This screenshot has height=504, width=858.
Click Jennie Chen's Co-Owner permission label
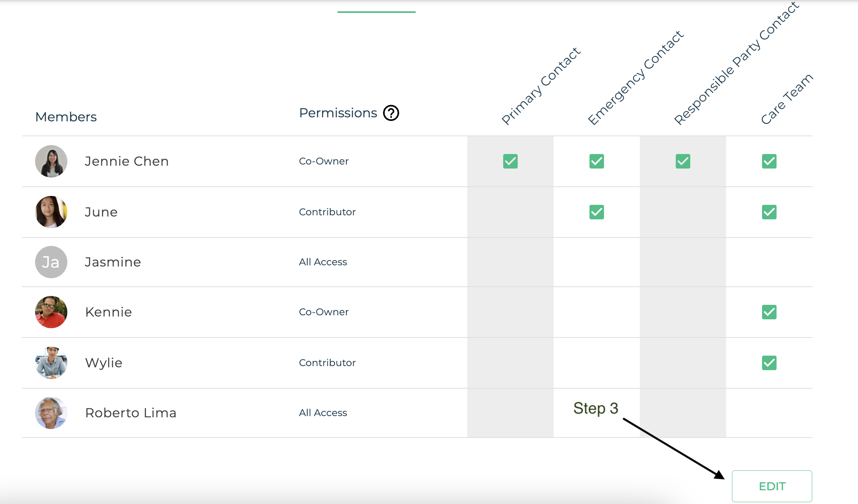pos(324,161)
